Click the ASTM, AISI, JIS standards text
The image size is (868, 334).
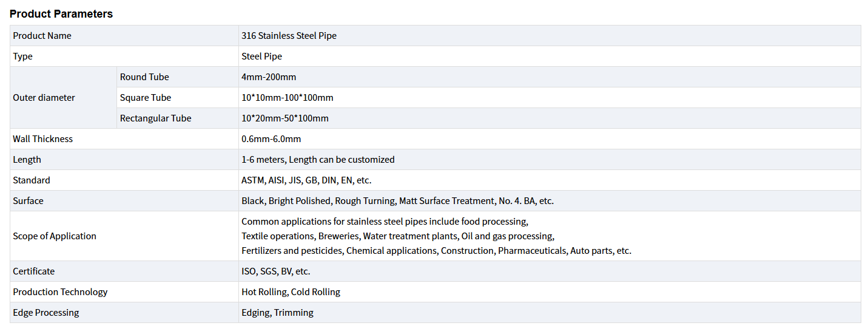click(x=306, y=180)
